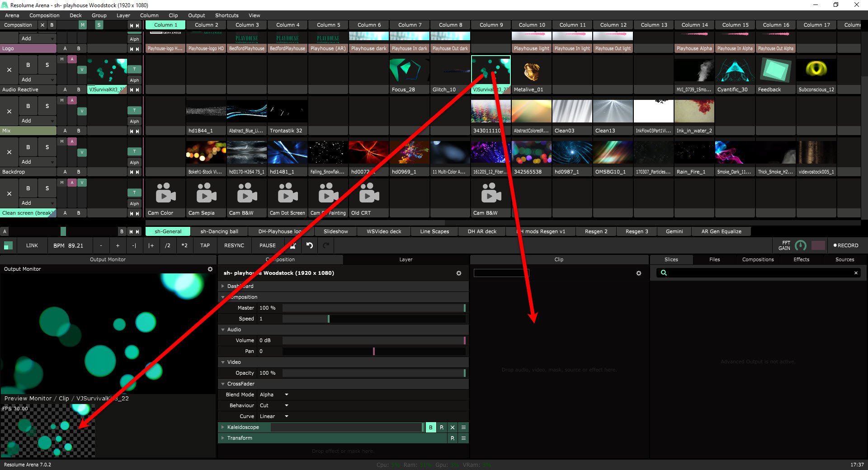This screenshot has width=868, height=470.
Task: Solo the Audio Reactive layer
Action: [47, 65]
